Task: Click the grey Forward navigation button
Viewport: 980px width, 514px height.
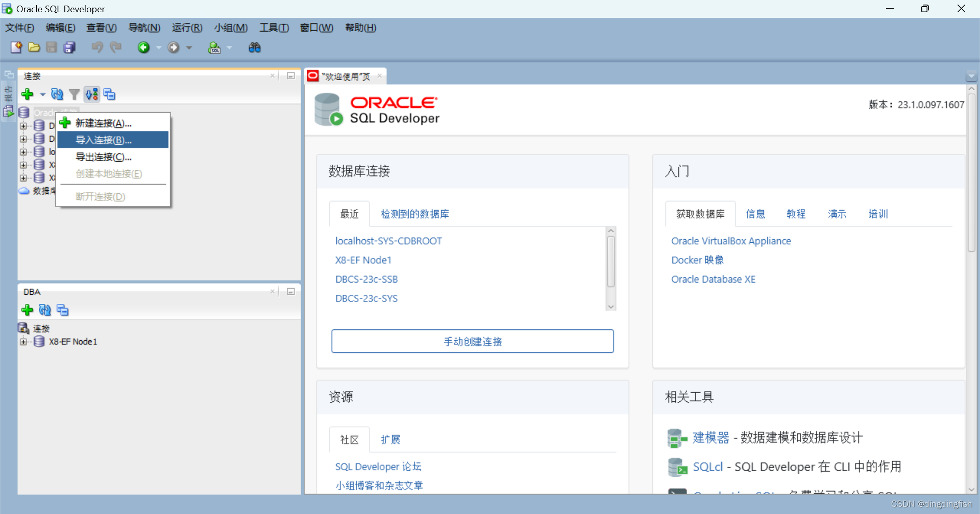Action: point(174,47)
